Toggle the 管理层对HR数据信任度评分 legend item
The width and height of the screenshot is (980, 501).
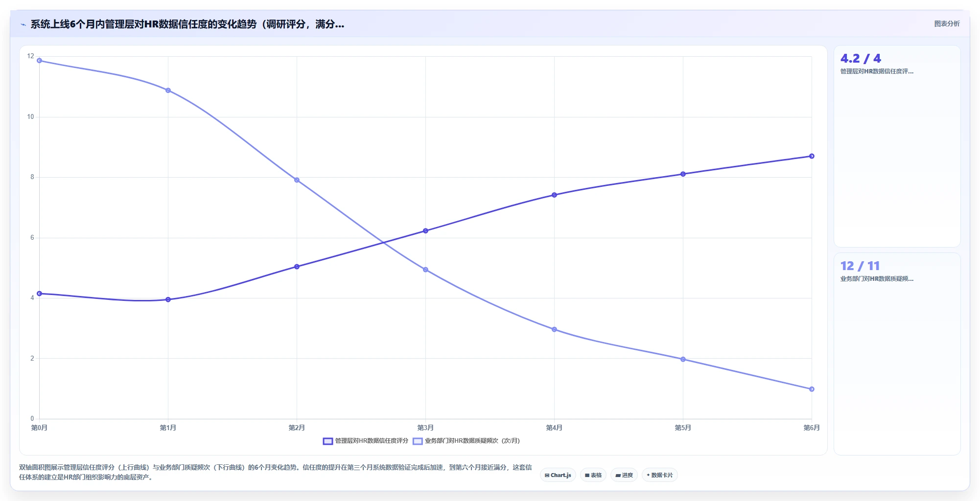366,441
